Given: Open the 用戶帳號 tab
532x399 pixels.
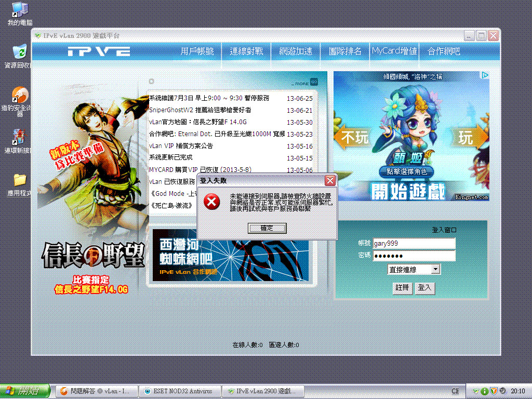Looking at the screenshot, I should (197, 51).
